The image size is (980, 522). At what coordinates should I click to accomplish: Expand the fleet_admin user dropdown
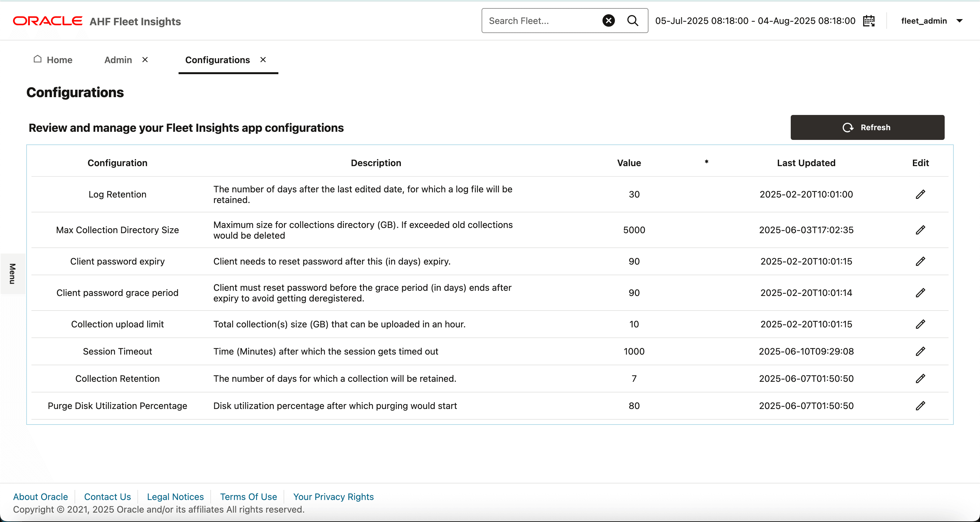(x=959, y=21)
